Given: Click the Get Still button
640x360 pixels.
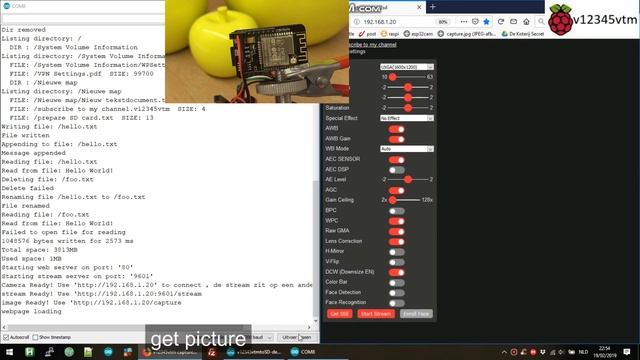Looking at the screenshot, I should pos(340,313).
